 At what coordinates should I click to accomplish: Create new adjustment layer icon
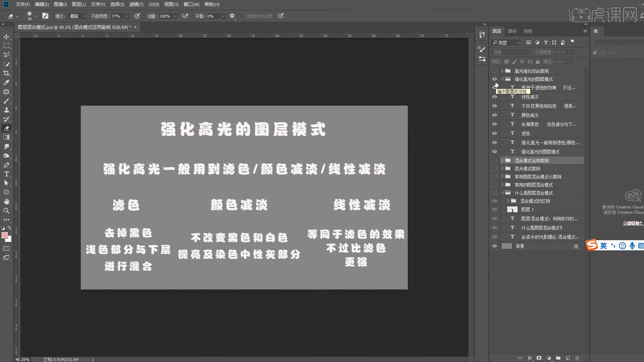point(549,358)
